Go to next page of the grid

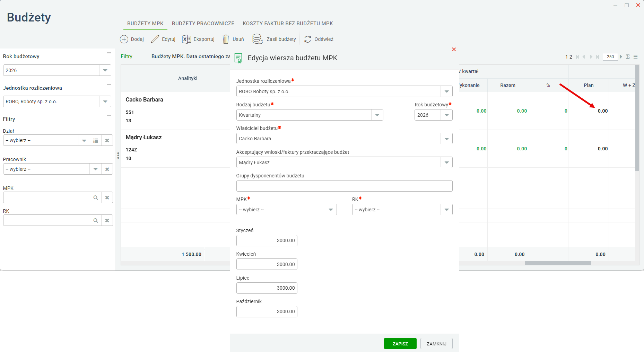pyautogui.click(x=591, y=57)
